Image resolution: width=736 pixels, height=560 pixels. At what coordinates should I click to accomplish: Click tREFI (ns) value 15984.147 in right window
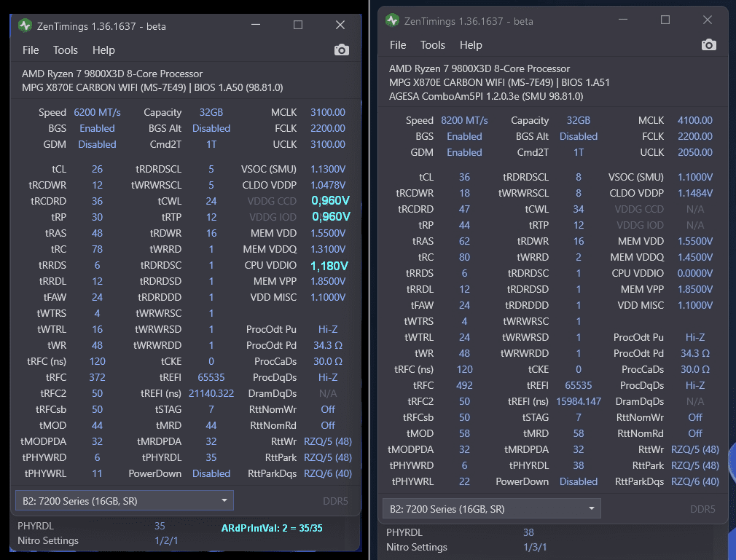579,401
